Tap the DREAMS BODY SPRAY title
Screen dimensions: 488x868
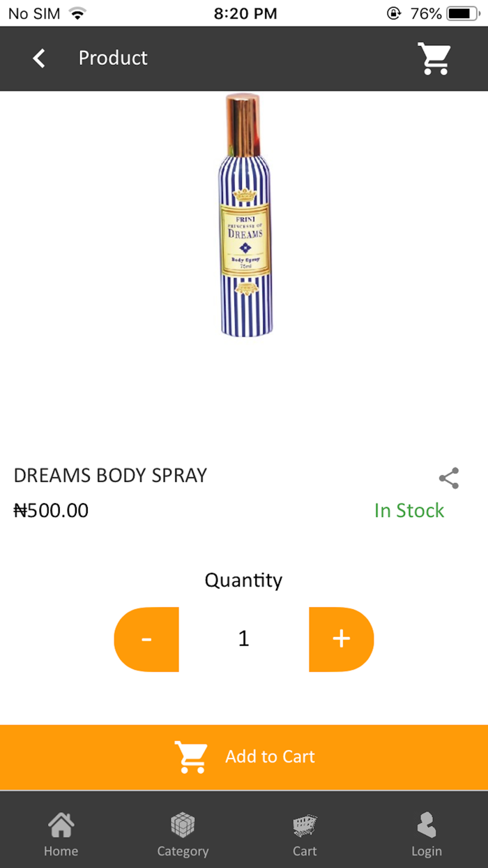[110, 476]
